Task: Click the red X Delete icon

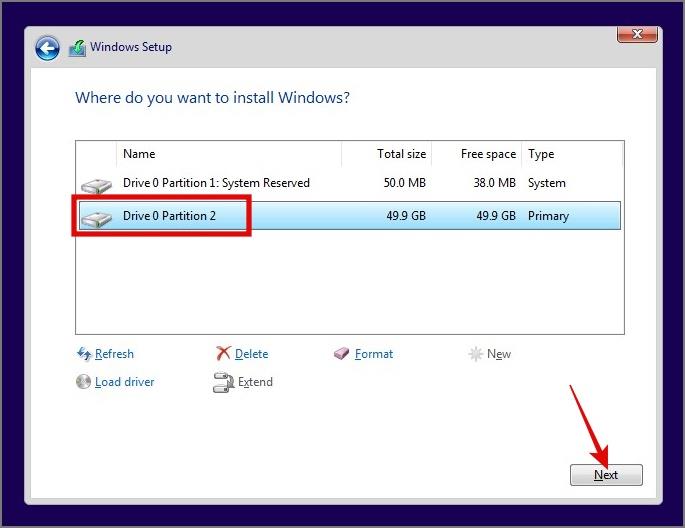Action: click(223, 353)
